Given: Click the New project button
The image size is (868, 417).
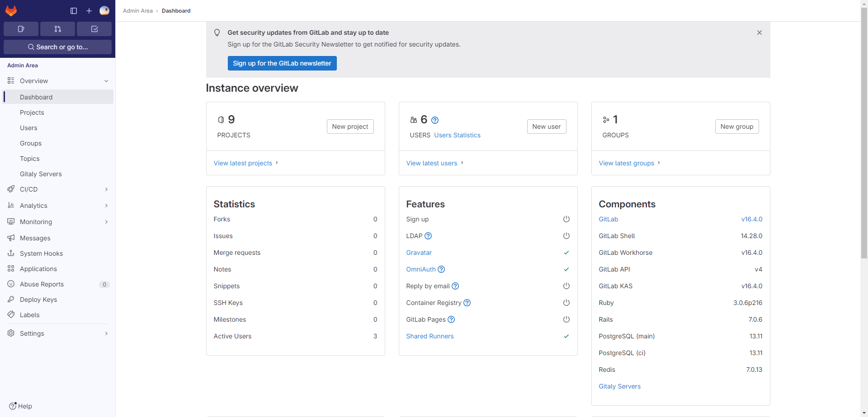Looking at the screenshot, I should 350,127.
